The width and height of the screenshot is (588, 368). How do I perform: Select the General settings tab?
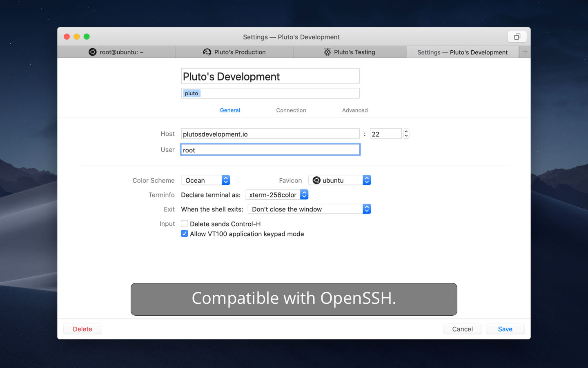pos(230,110)
